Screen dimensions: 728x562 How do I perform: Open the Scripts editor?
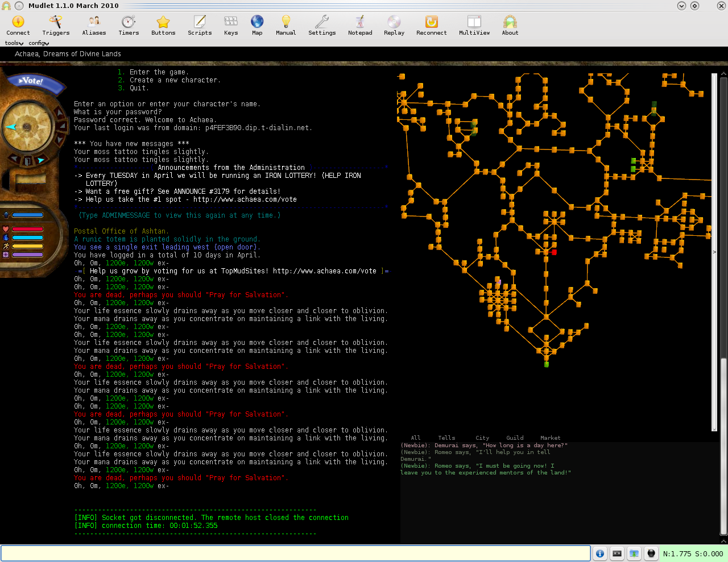tap(200, 25)
